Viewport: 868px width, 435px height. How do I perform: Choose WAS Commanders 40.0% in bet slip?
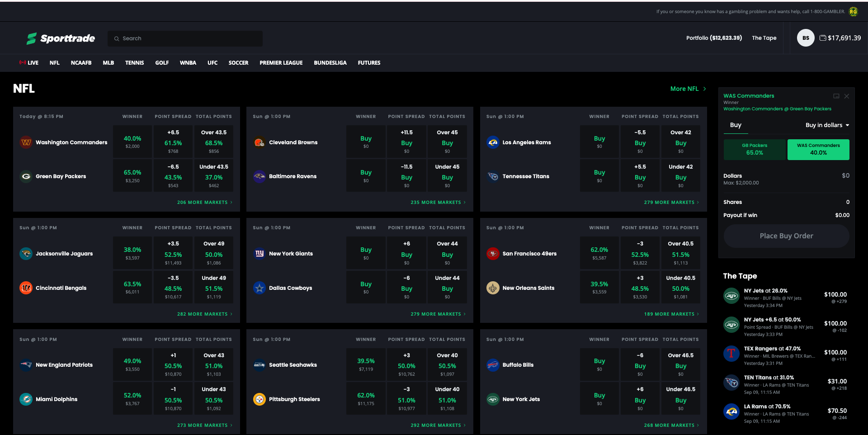pos(818,149)
